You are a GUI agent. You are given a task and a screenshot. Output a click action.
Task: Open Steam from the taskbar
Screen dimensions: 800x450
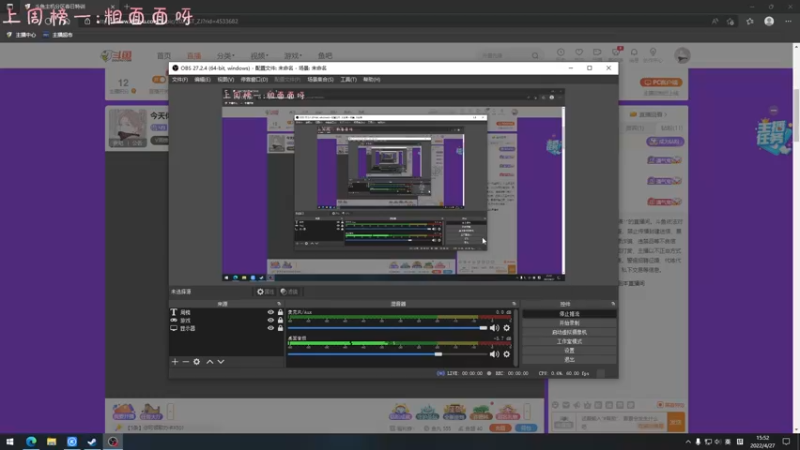coord(92,442)
